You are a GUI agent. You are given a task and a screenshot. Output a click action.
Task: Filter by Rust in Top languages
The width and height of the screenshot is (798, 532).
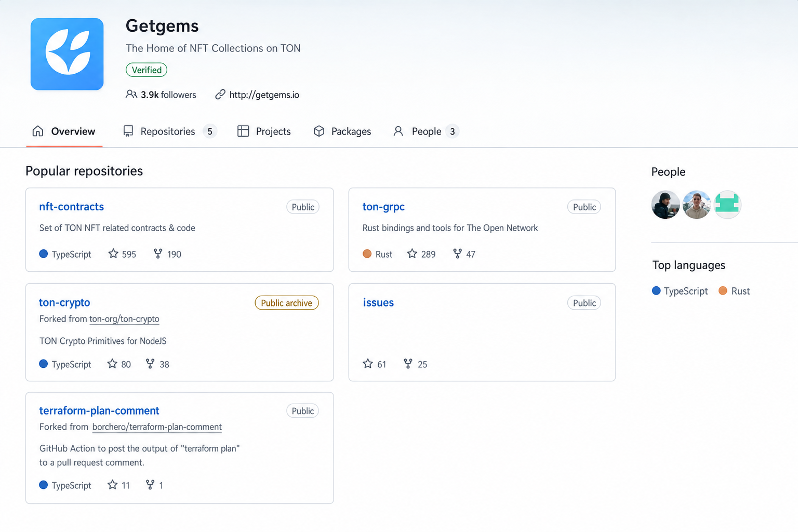pos(734,291)
